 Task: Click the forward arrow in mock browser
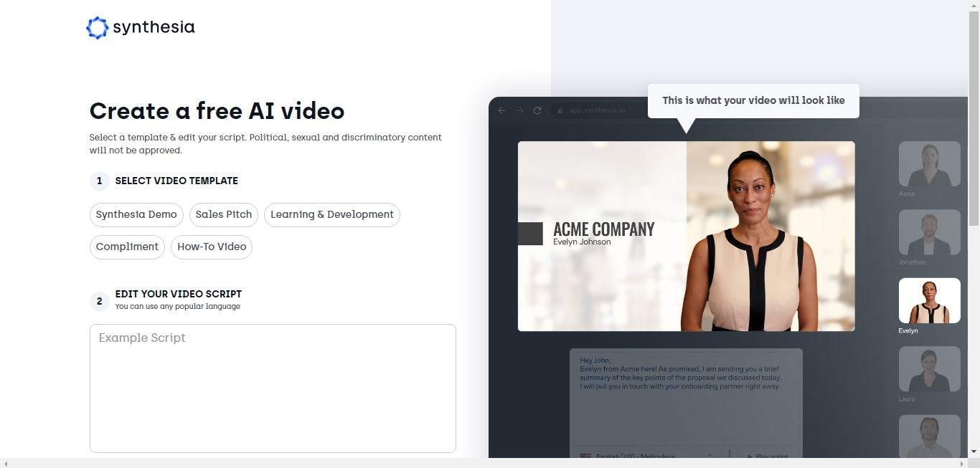(519, 110)
